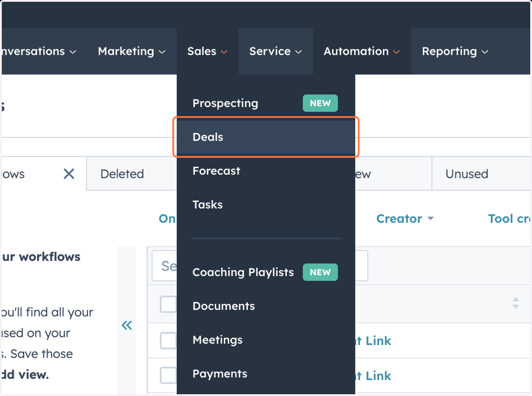The image size is (532, 396).
Task: Open the Conversations navigation menu
Action: pyautogui.click(x=38, y=51)
